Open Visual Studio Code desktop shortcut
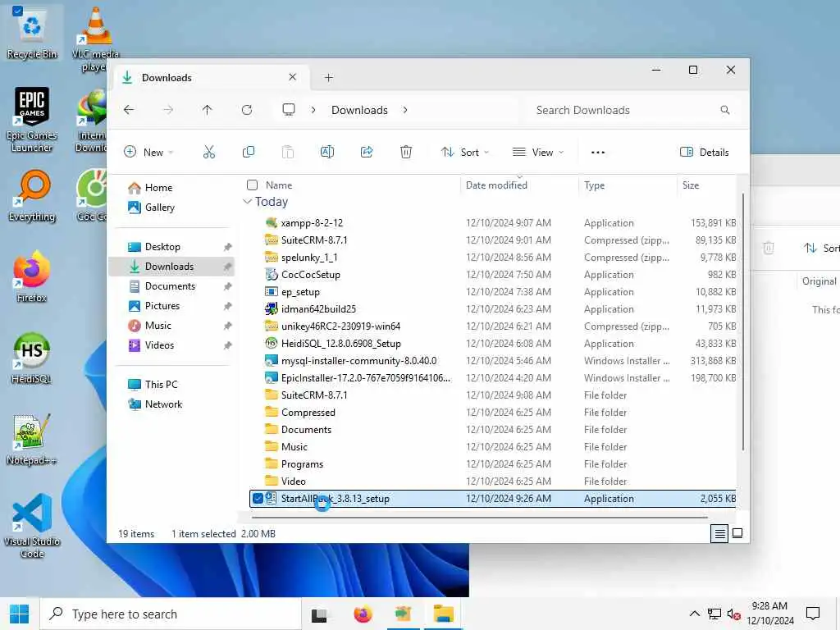840x630 pixels. (x=32, y=526)
